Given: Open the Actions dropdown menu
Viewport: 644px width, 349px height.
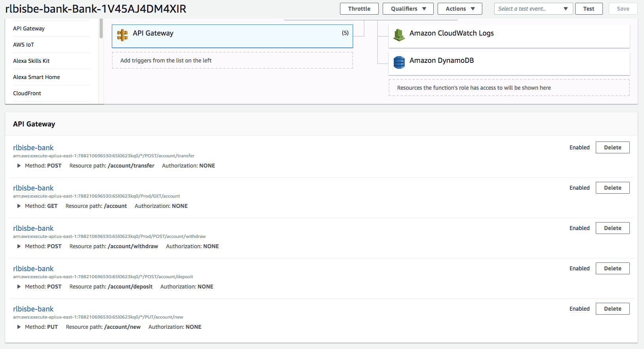Looking at the screenshot, I should pyautogui.click(x=460, y=9).
